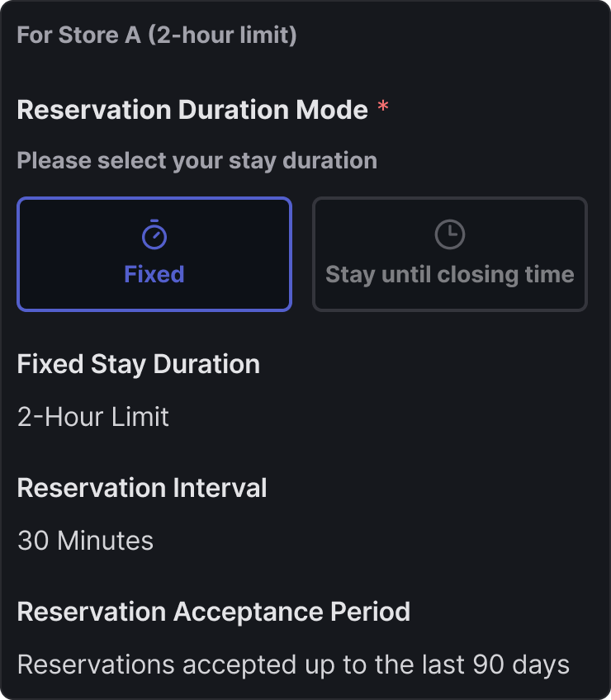611x700 pixels.
Task: Click the "Reservation Interval" heading
Action: tap(142, 488)
